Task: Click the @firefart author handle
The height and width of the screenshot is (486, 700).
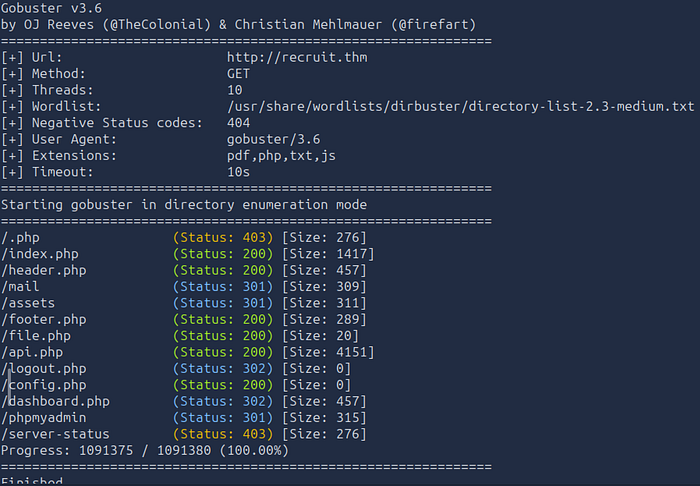Action: pyautogui.click(x=433, y=25)
